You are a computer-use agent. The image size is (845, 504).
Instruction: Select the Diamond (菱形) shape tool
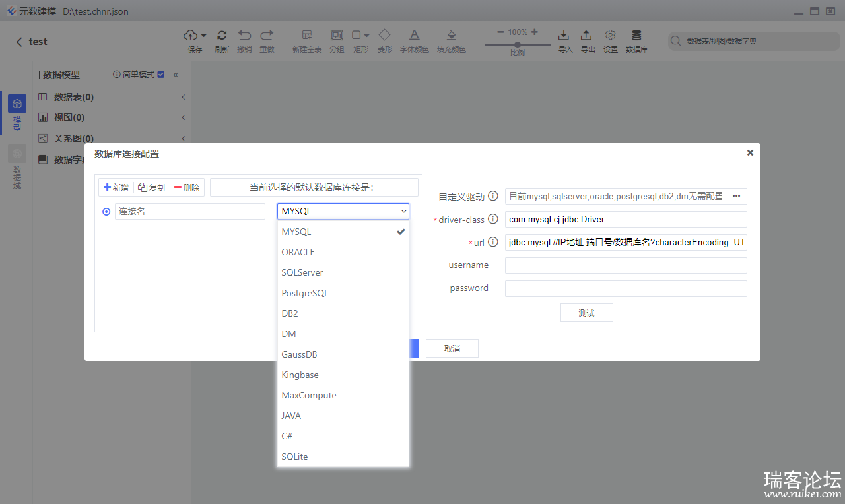click(384, 34)
